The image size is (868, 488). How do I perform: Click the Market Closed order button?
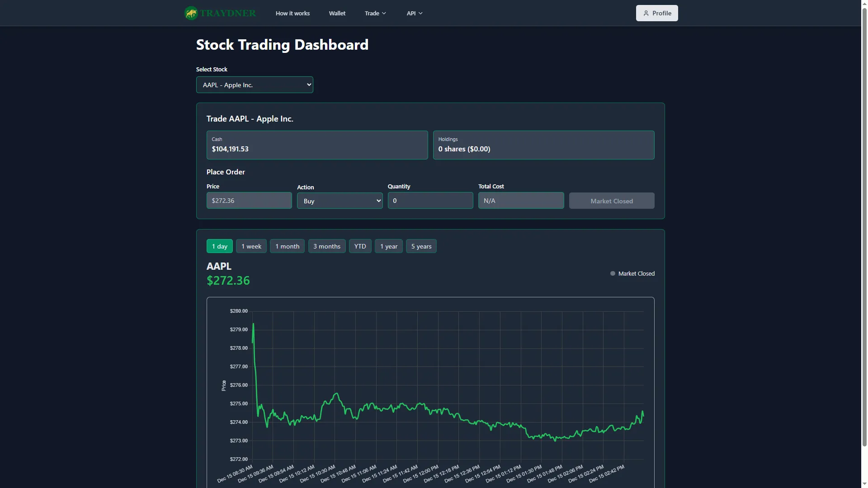pyautogui.click(x=612, y=201)
